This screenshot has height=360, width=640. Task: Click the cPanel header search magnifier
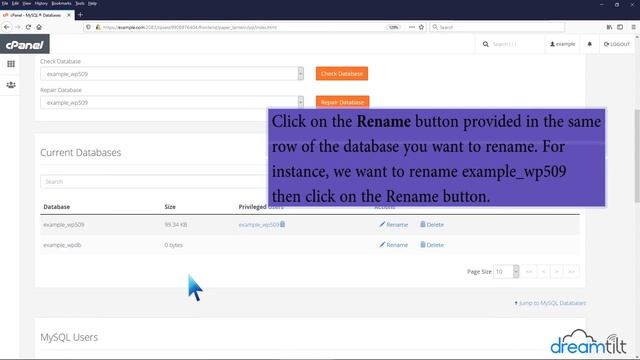tap(486, 44)
